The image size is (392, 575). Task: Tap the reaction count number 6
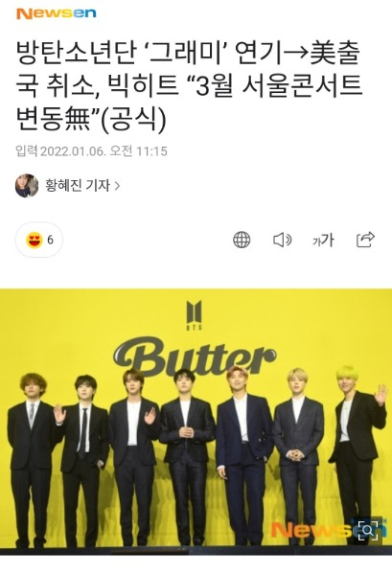click(x=50, y=240)
